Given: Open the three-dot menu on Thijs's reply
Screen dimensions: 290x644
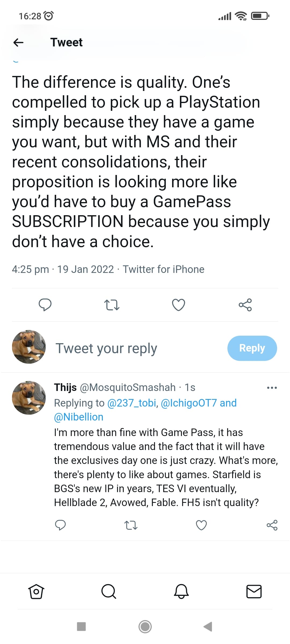Looking at the screenshot, I should click(272, 388).
